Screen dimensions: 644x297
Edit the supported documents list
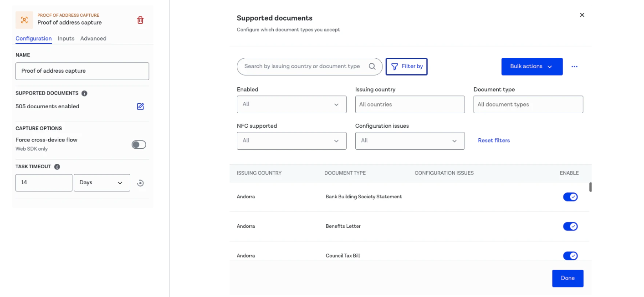140,106
